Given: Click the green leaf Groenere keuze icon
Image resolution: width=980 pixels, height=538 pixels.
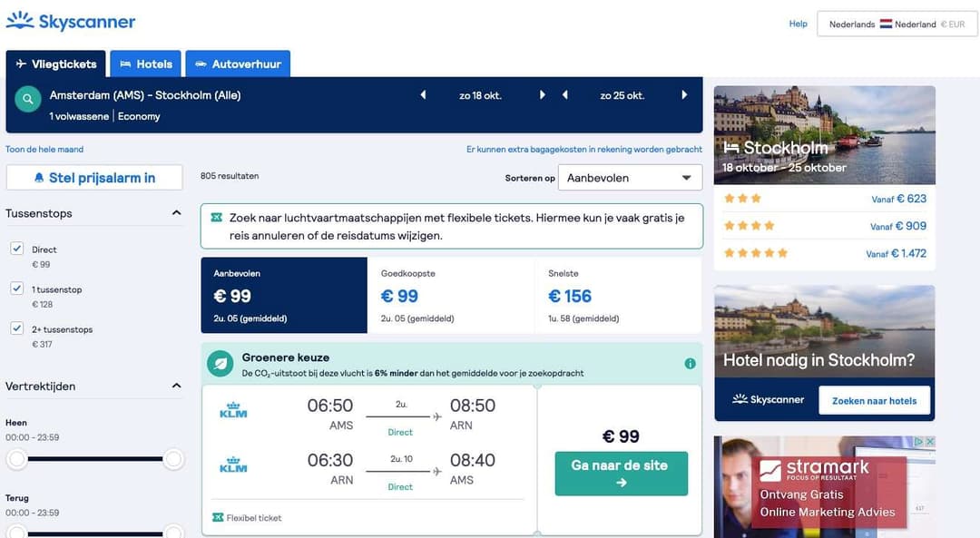Looking at the screenshot, I should (220, 364).
